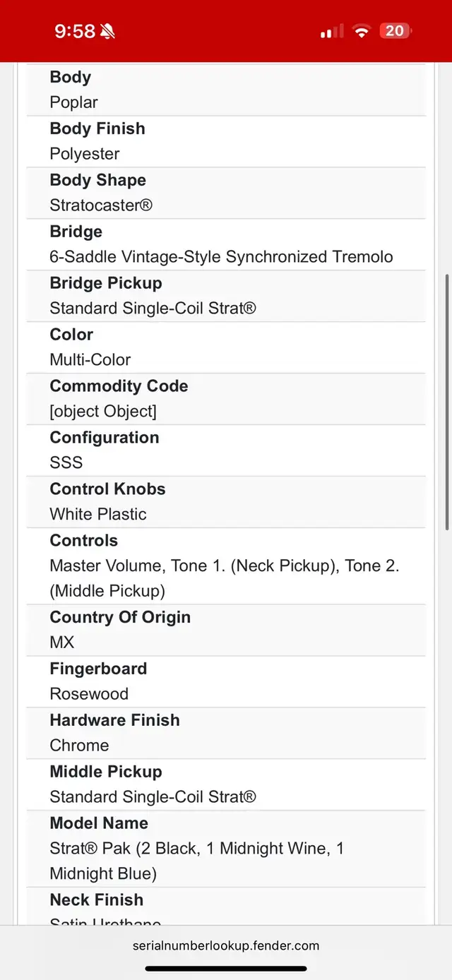This screenshot has width=452, height=980.
Task: Tap the battery level indicator
Action: click(395, 31)
